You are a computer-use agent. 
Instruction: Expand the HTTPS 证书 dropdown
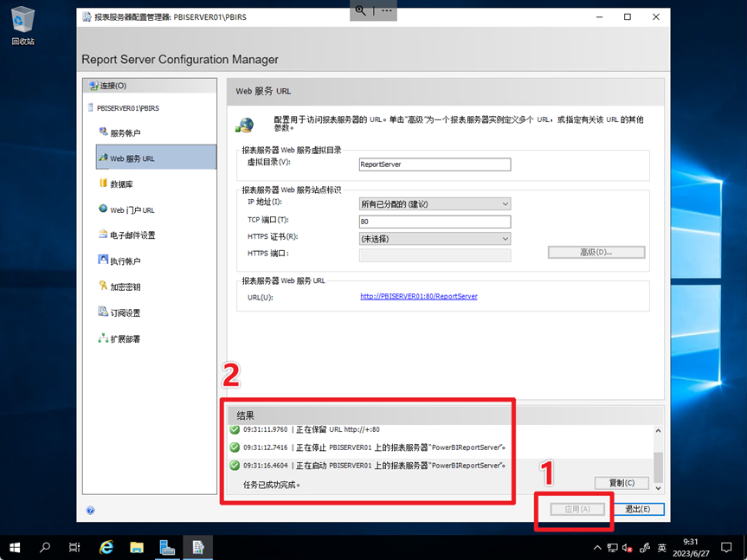[x=435, y=239]
